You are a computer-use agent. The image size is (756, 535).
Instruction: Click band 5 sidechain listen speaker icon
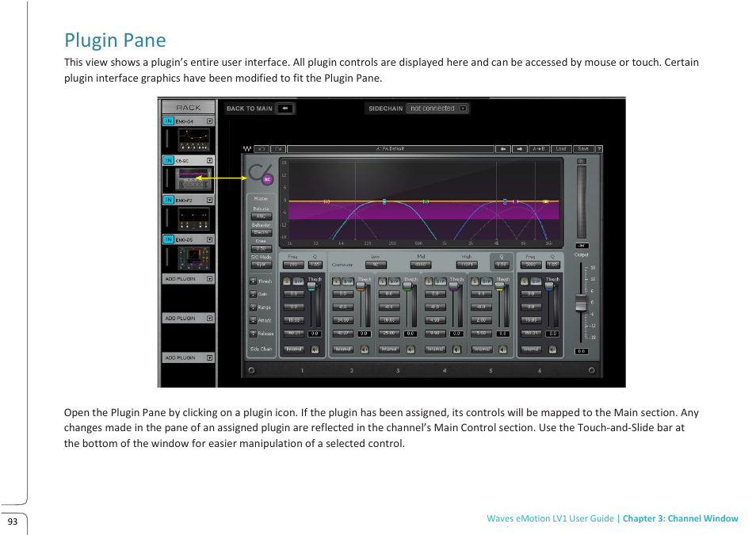coord(503,350)
